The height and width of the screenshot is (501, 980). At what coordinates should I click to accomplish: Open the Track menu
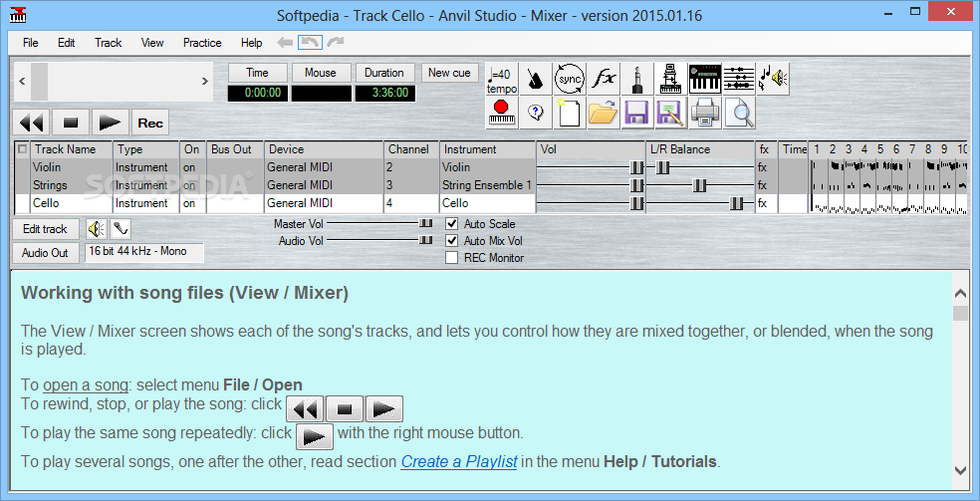(109, 43)
